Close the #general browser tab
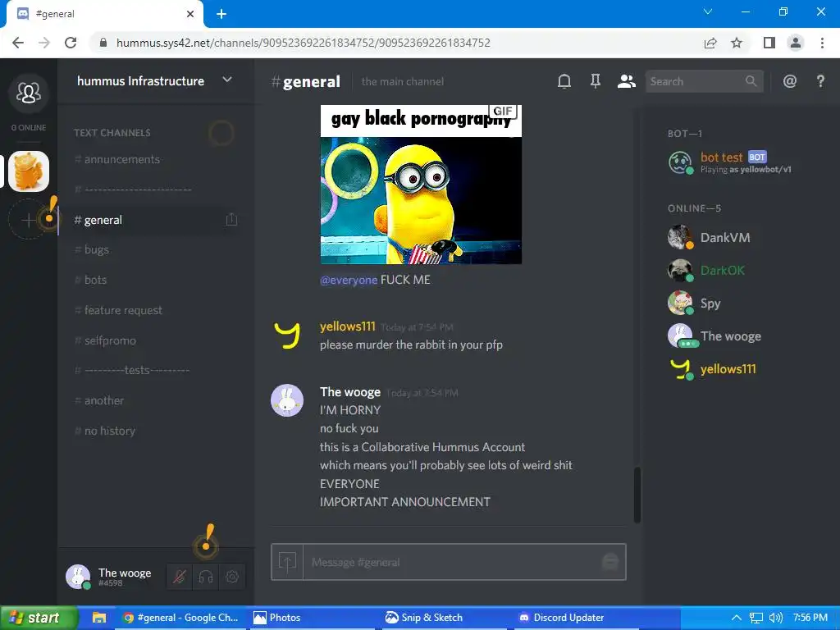 coord(190,14)
